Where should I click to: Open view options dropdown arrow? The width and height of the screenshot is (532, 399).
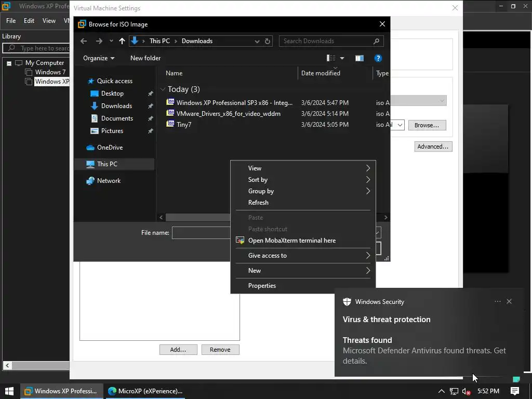pos(342,58)
